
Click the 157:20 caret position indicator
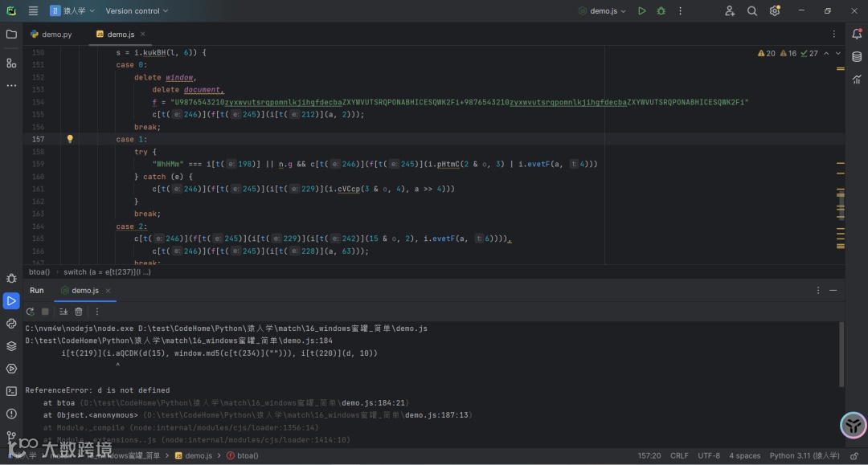[x=649, y=455]
